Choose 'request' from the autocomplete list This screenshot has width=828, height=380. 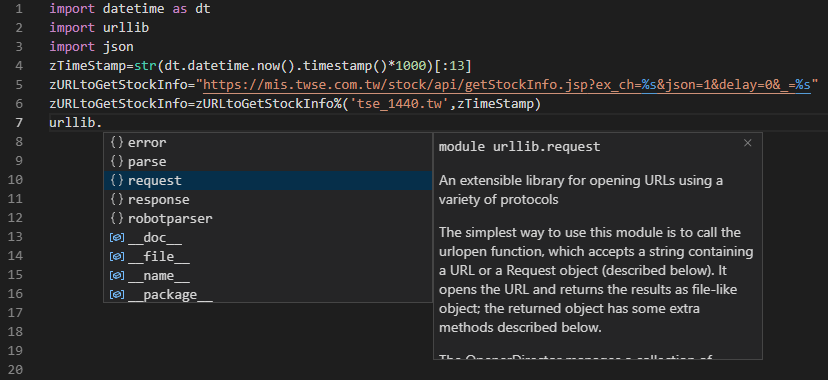click(268, 180)
